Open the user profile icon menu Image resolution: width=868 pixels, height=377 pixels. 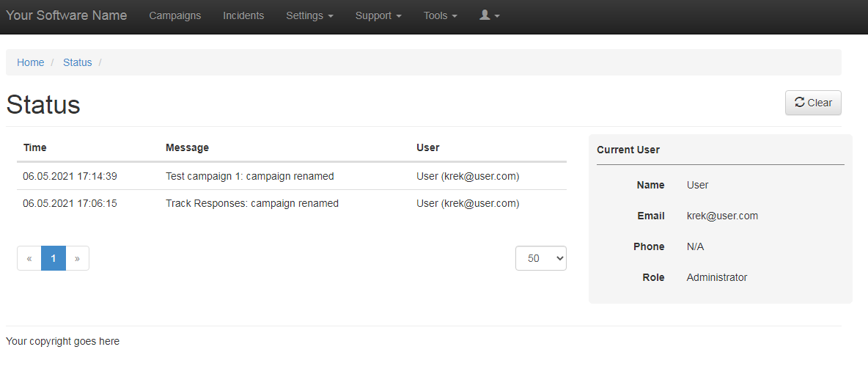point(490,15)
